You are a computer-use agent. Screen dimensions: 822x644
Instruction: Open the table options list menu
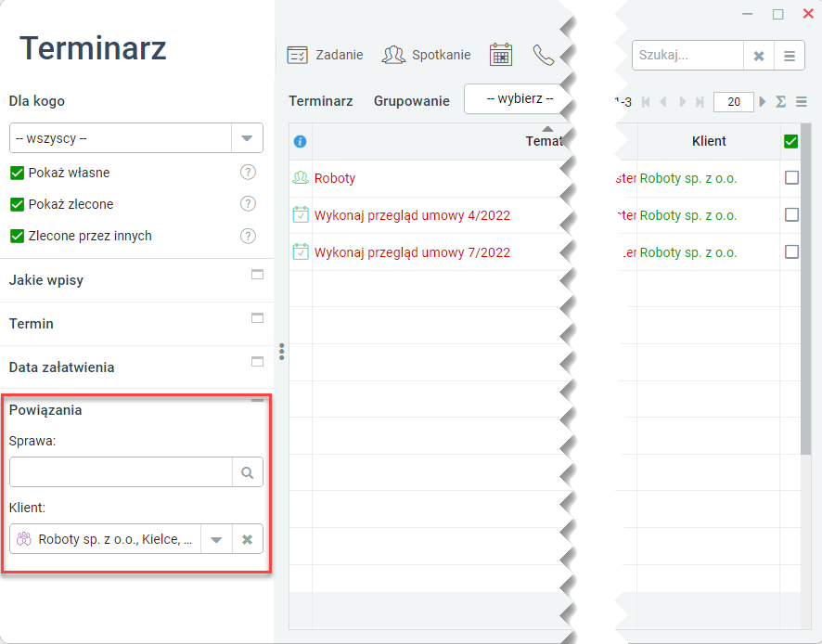[x=801, y=102]
